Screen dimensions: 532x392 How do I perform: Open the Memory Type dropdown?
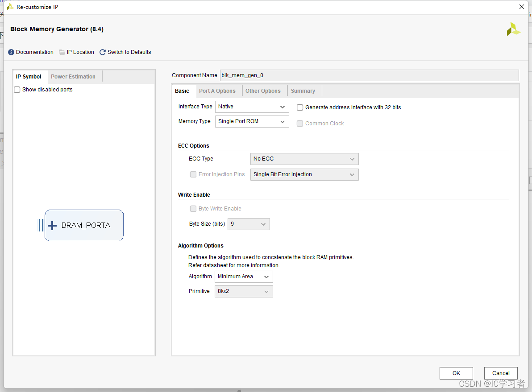(x=252, y=121)
